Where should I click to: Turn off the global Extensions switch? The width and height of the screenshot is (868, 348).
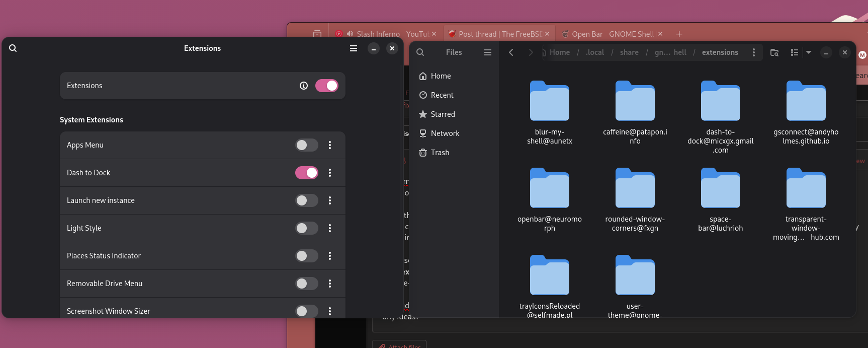tap(327, 86)
